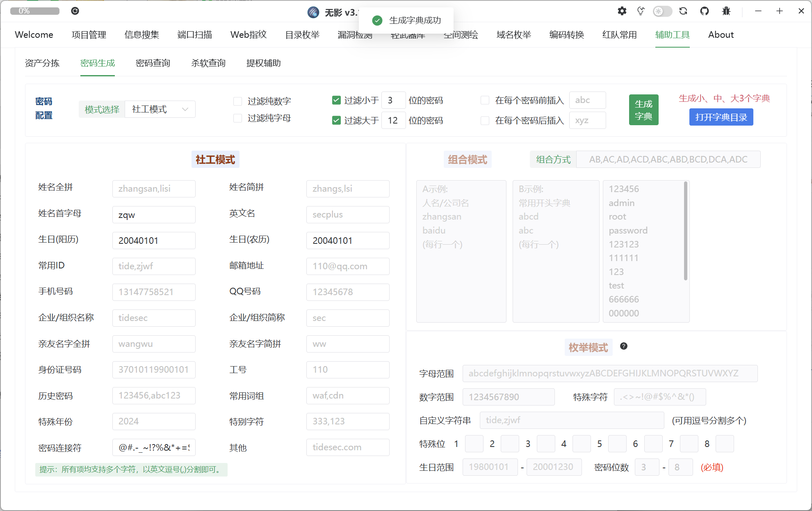Viewport: 812px width, 511px height.
Task: Click the lightbulb tips icon
Action: coord(641,11)
